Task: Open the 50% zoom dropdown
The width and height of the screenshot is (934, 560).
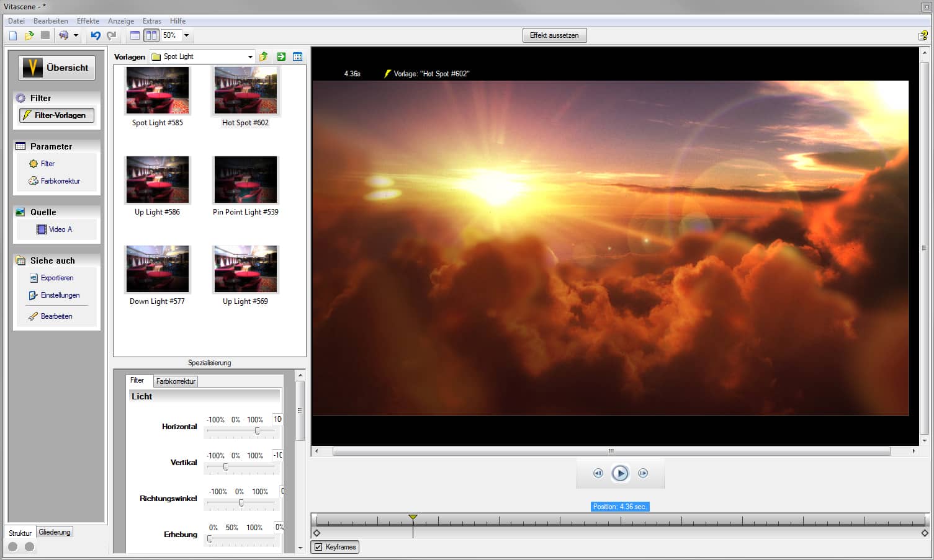Action: click(186, 35)
